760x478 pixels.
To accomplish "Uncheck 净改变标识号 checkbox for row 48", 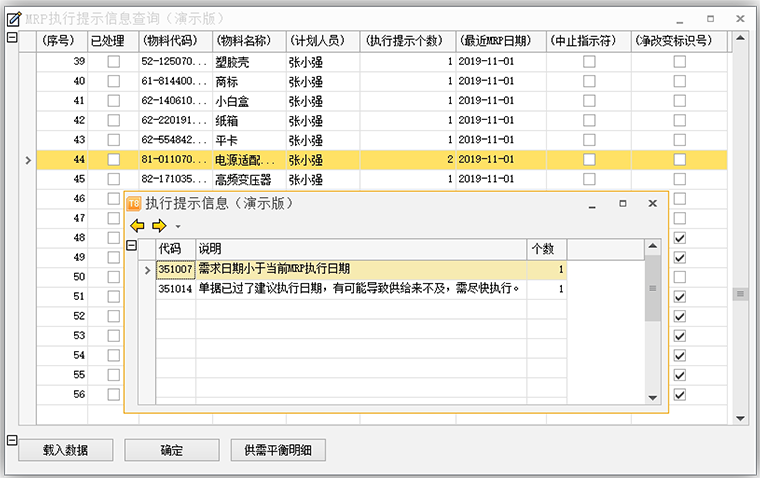I will coord(680,238).
